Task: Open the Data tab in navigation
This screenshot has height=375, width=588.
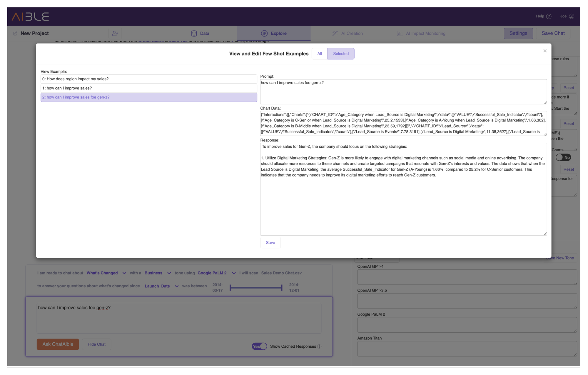Action: [200, 33]
